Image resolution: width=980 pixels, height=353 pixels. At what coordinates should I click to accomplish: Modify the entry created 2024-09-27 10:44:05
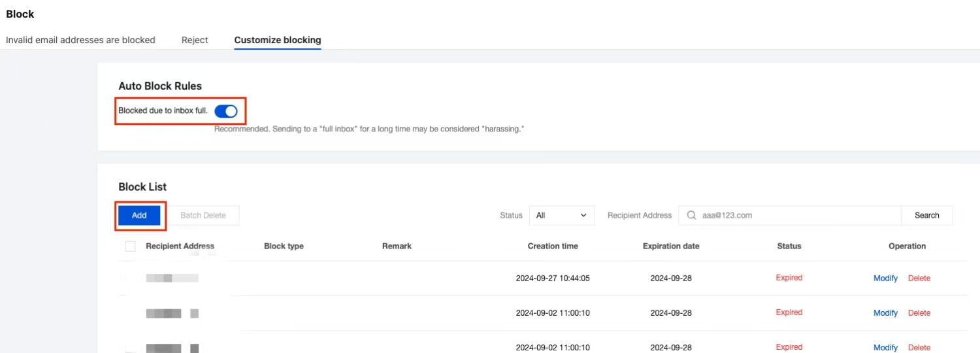click(x=885, y=278)
